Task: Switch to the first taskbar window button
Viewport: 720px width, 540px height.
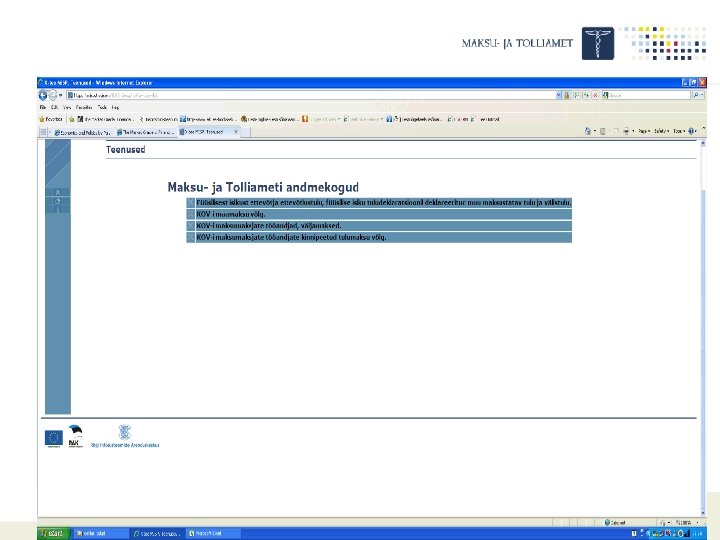Action: tap(100, 534)
